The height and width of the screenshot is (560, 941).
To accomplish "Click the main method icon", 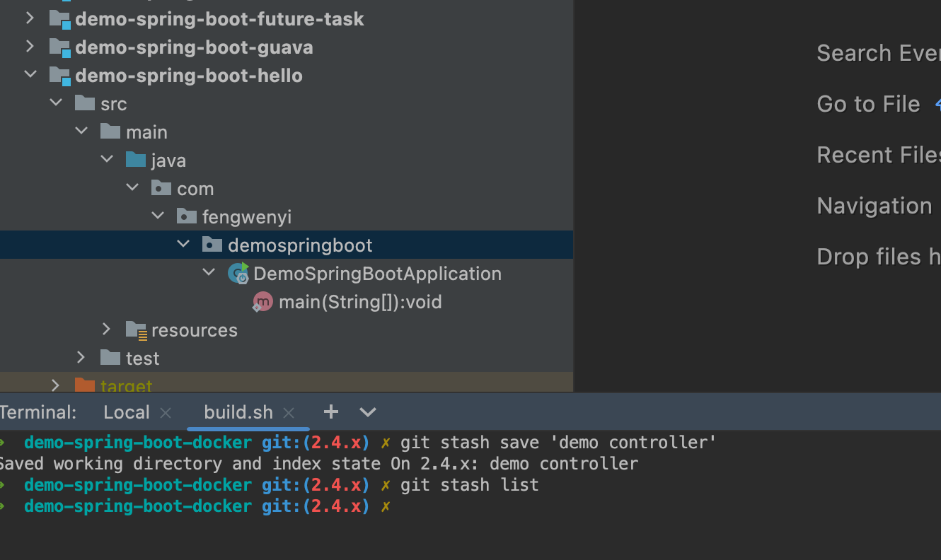I will 262,302.
